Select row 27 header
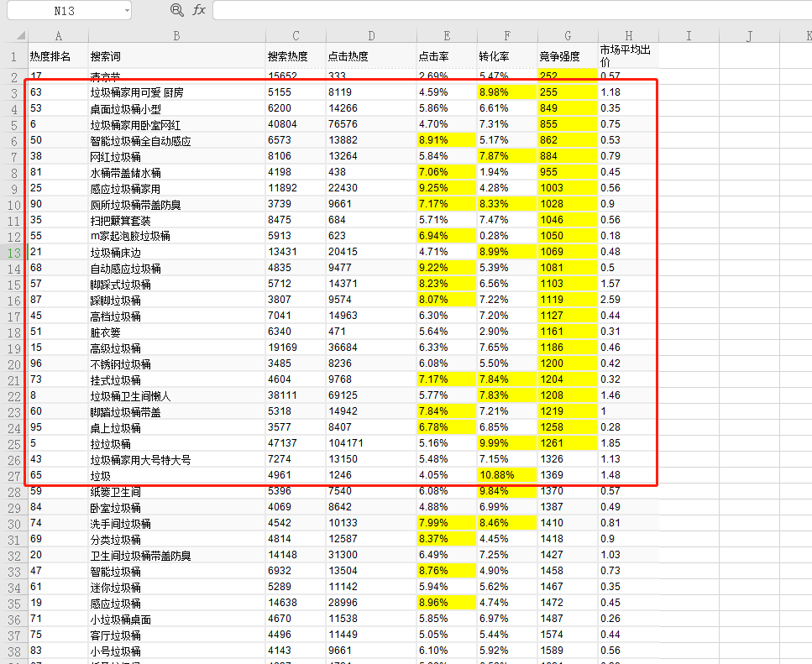 (13, 476)
